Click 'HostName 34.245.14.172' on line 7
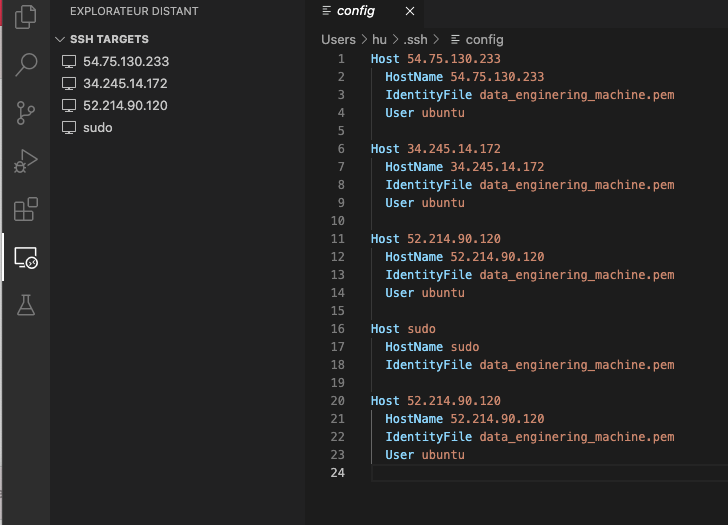The height and width of the screenshot is (525, 728). click(x=464, y=167)
